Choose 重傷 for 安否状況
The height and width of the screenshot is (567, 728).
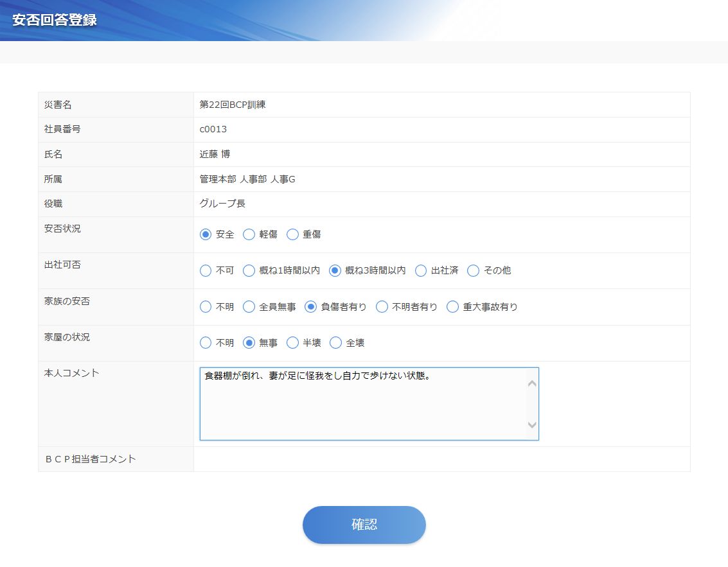coord(293,234)
